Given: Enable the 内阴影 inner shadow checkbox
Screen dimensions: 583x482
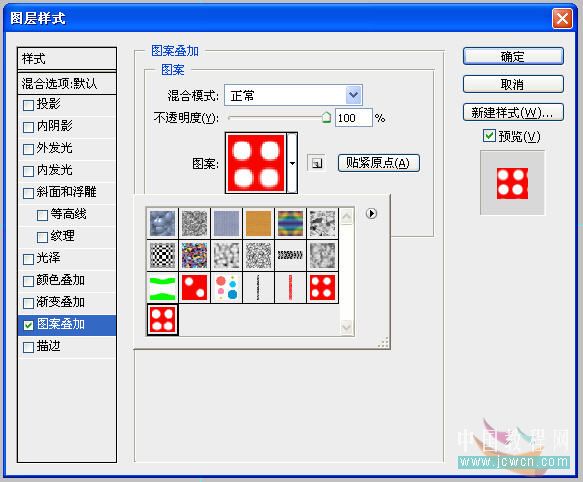Looking at the screenshot, I should click(x=28, y=127).
